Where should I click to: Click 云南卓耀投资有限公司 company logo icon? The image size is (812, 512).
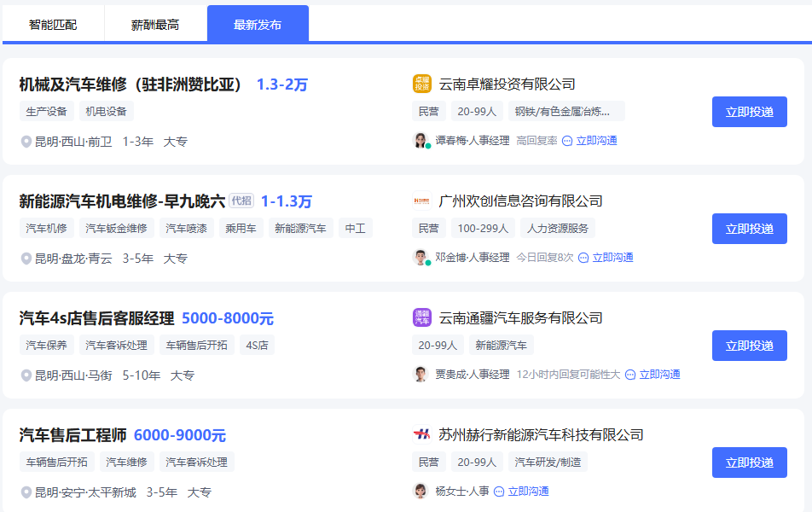tap(421, 84)
